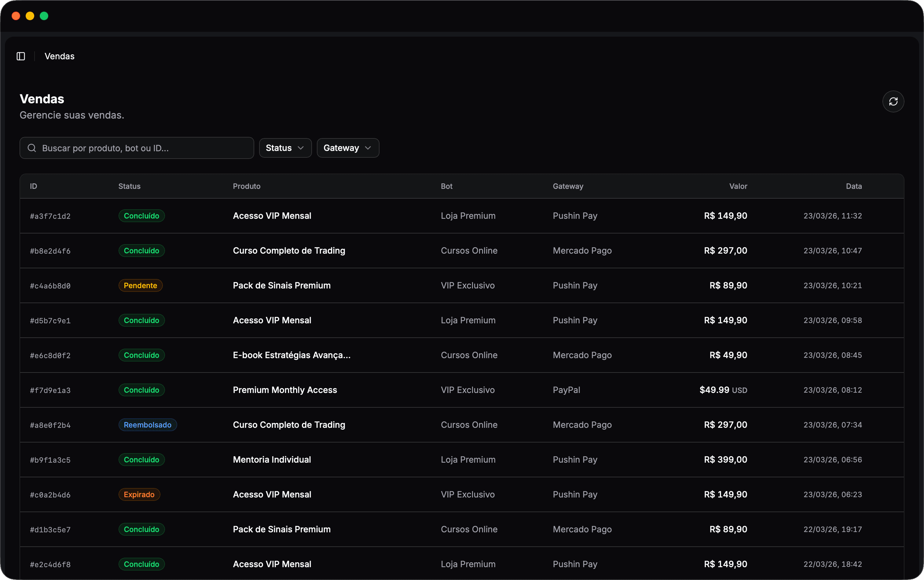Open sale #a3f7c1d2 row
Viewport: 924px width, 580px height.
click(50, 216)
